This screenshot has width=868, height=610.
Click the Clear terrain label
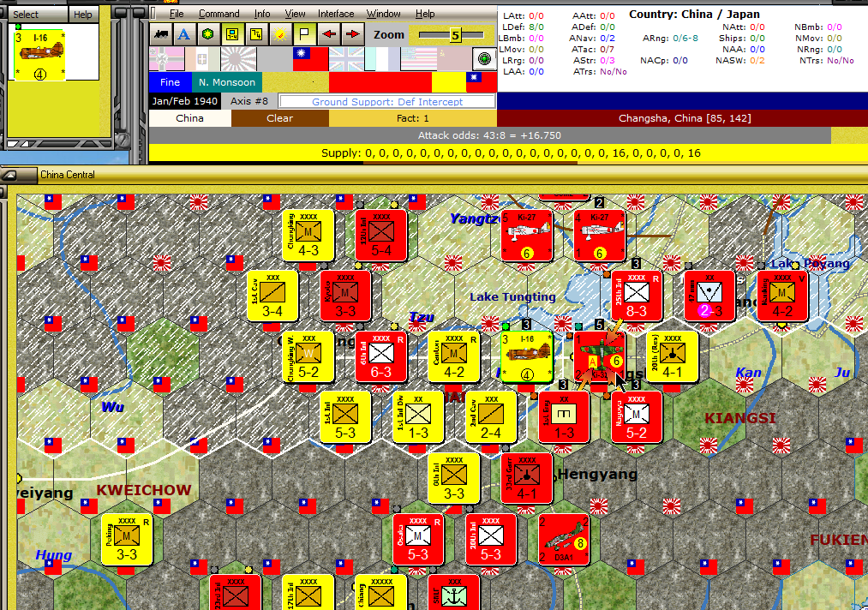[x=279, y=118]
